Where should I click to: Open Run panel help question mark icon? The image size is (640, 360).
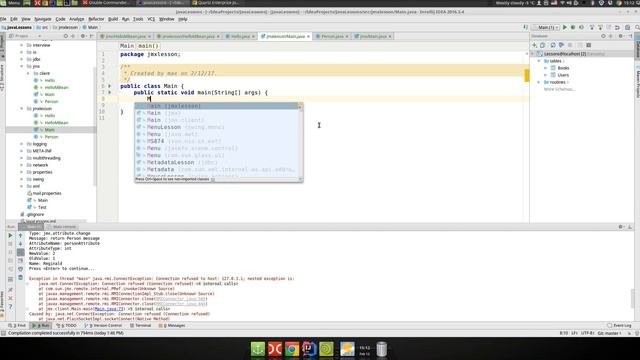coord(10,307)
